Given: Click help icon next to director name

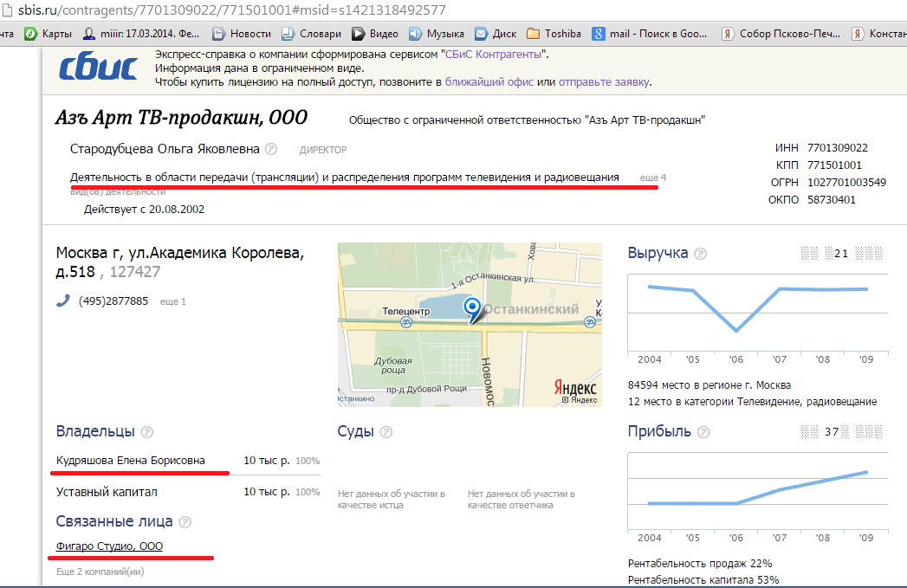Looking at the screenshot, I should (x=271, y=149).
